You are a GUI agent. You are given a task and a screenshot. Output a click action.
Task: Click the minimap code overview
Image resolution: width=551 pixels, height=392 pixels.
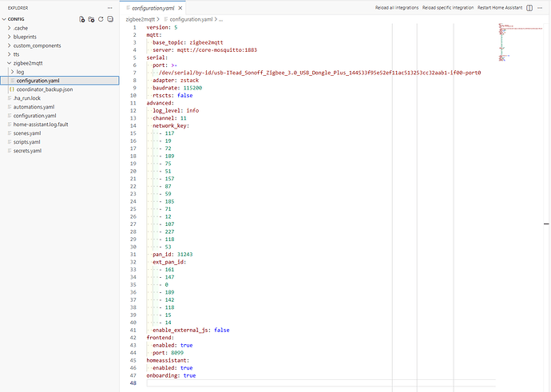520,42
